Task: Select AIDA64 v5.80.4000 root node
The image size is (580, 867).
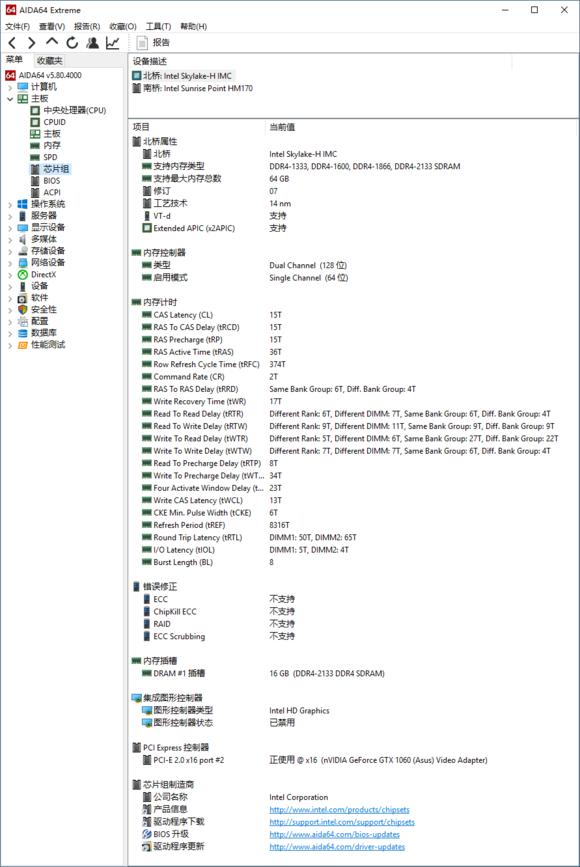Action: 50,75
